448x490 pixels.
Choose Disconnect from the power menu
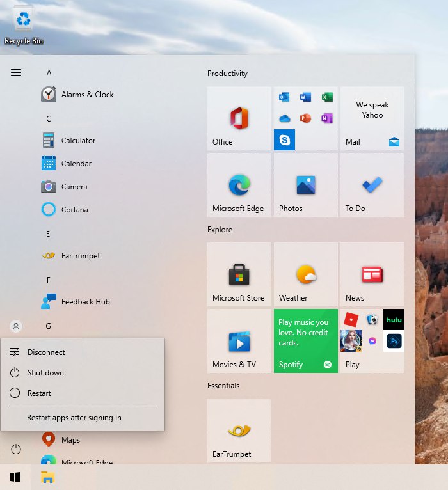(83, 352)
